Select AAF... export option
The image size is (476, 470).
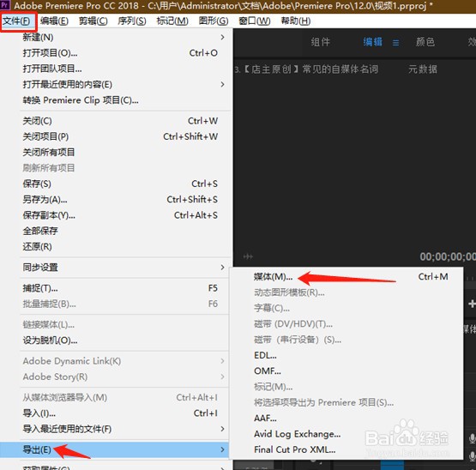coord(346,419)
